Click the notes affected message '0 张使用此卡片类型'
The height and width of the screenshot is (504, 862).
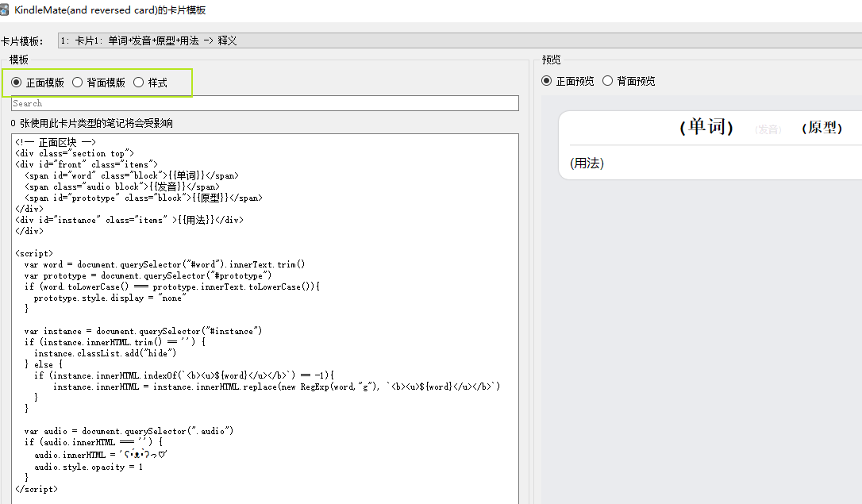[92, 123]
